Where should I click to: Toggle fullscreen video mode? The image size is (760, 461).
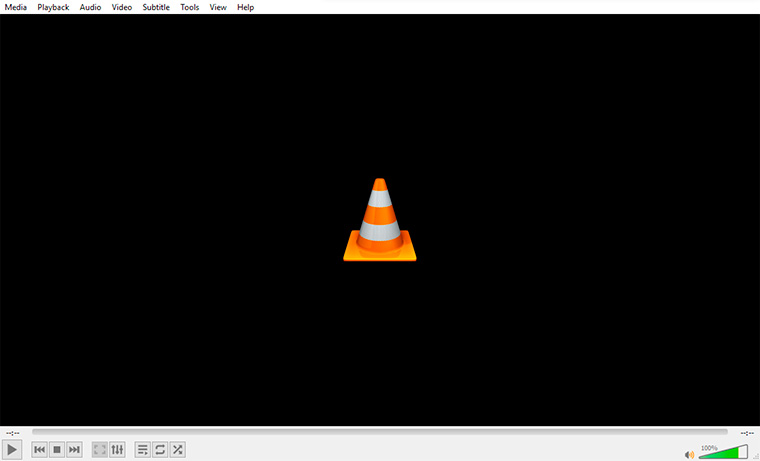tap(100, 450)
